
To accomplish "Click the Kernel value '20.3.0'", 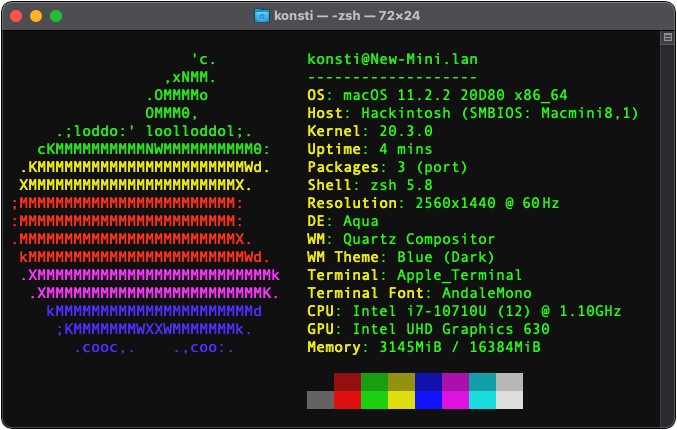I will 406,131.
